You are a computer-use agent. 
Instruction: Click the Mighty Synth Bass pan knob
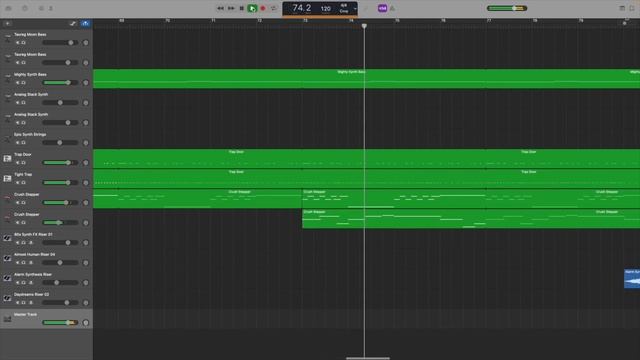[86, 82]
